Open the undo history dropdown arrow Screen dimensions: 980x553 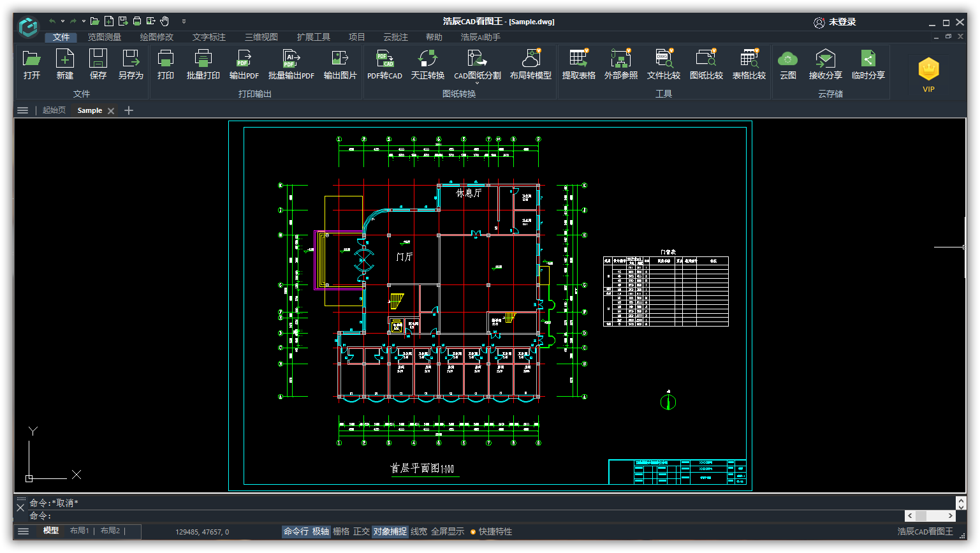[62, 22]
